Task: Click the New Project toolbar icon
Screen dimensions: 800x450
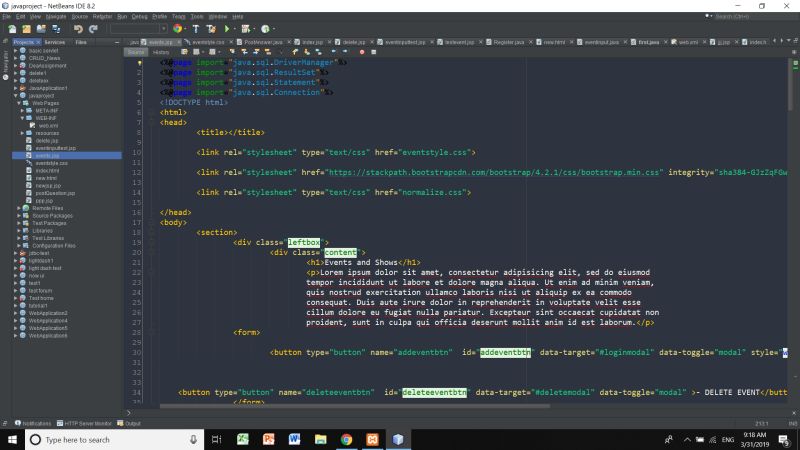Action: (x=26, y=29)
